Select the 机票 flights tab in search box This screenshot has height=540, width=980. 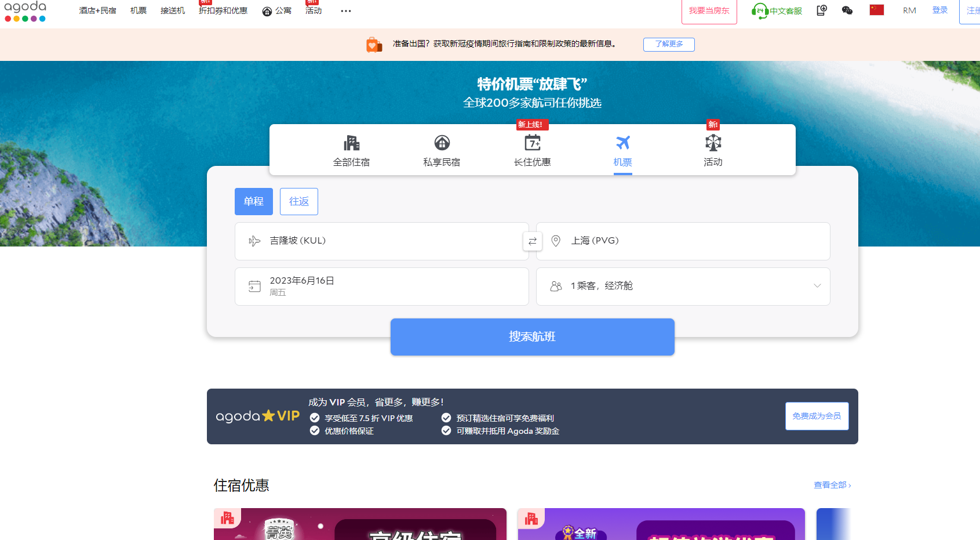point(622,150)
